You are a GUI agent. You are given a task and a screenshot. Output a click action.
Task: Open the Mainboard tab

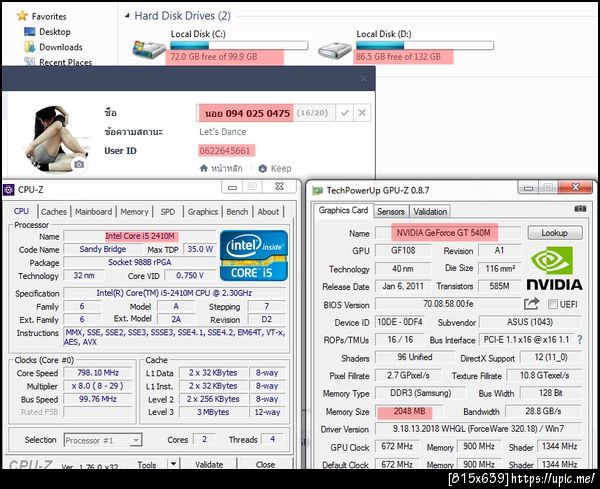pos(93,212)
